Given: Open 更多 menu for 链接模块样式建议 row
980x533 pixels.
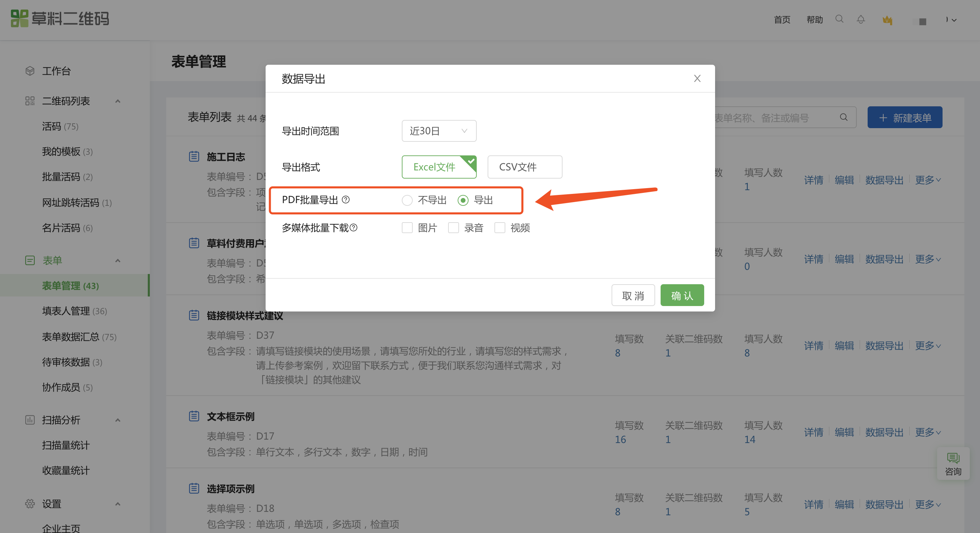Looking at the screenshot, I should [928, 346].
